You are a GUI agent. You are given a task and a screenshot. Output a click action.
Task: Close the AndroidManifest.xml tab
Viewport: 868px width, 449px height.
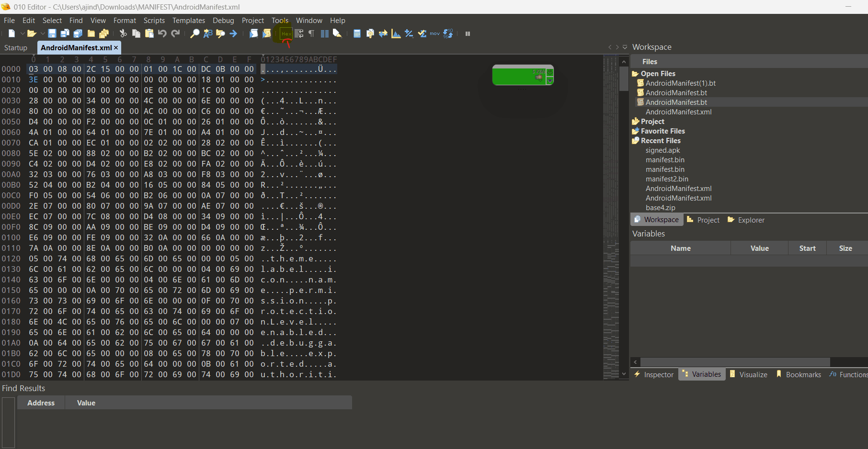coord(116,48)
